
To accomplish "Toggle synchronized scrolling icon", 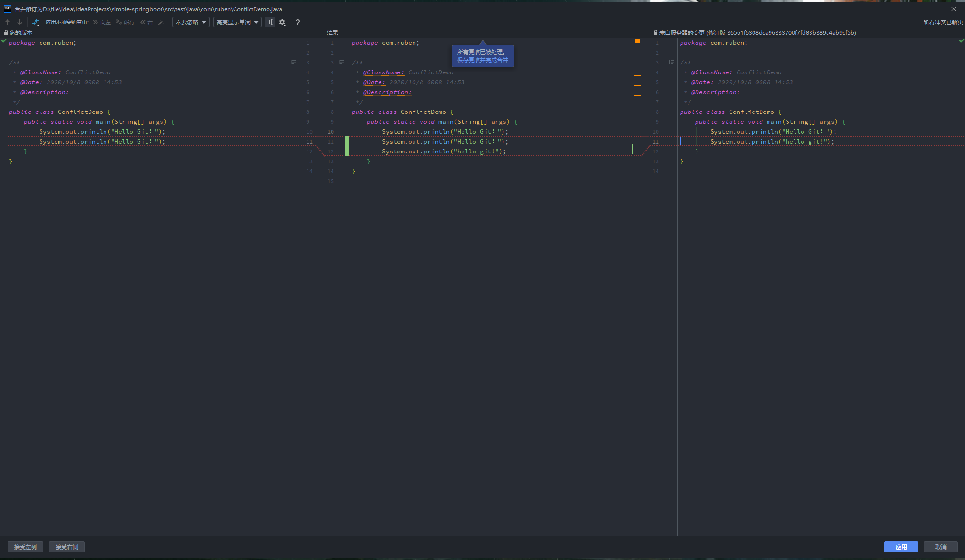I will tap(269, 22).
